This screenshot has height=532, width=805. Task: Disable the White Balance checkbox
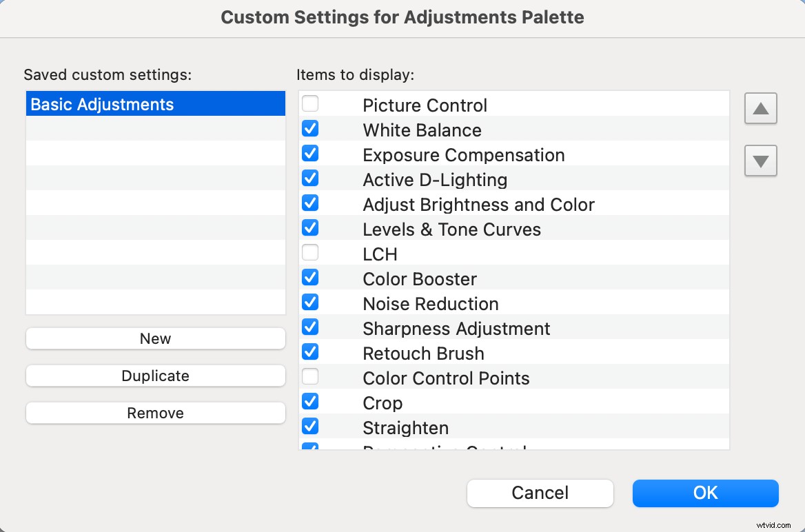[310, 128]
